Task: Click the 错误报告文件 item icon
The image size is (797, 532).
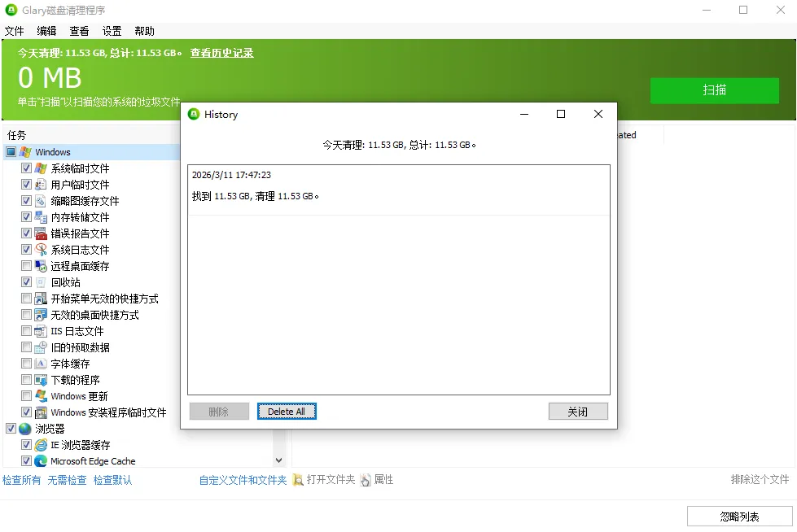Action: pos(41,233)
